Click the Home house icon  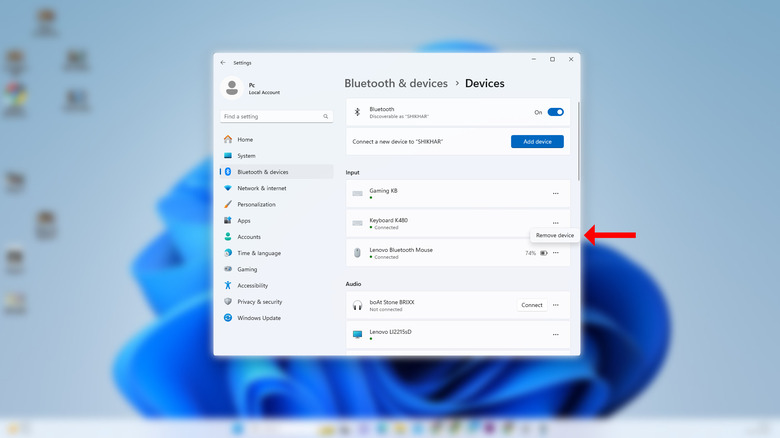(x=228, y=139)
